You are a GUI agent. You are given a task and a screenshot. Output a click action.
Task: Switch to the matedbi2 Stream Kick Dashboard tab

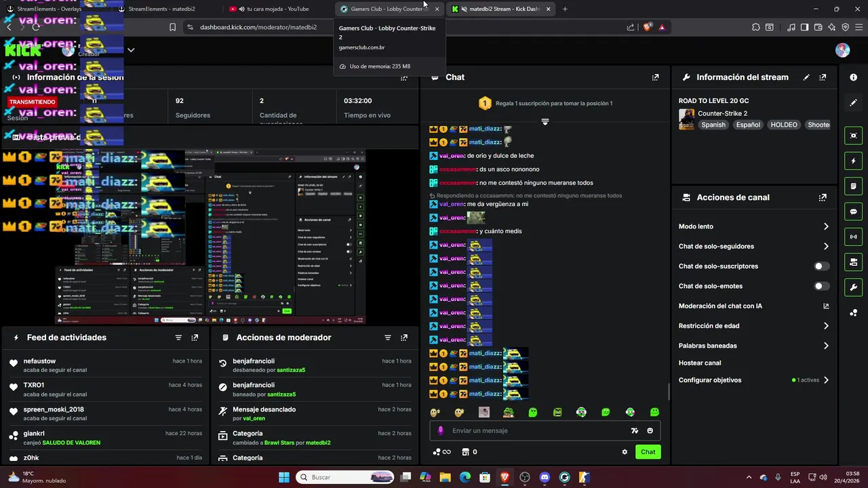(x=500, y=9)
